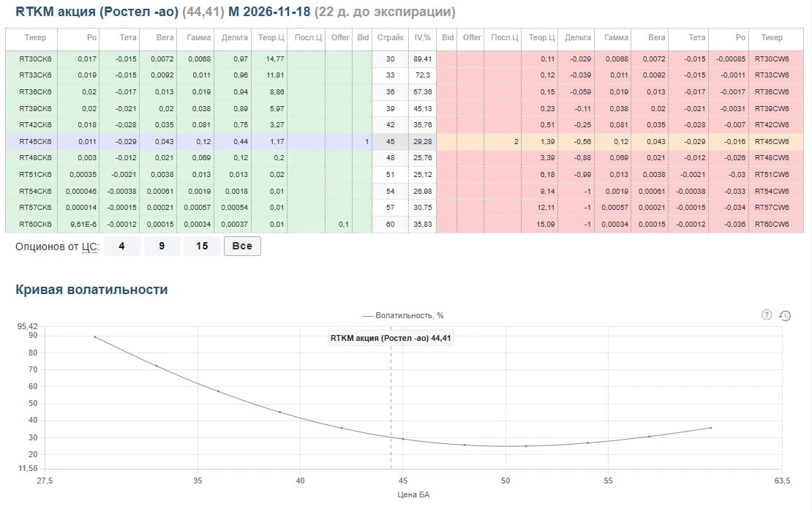The image size is (812, 512).
Task: Click the strike 30 cell
Action: (391, 59)
